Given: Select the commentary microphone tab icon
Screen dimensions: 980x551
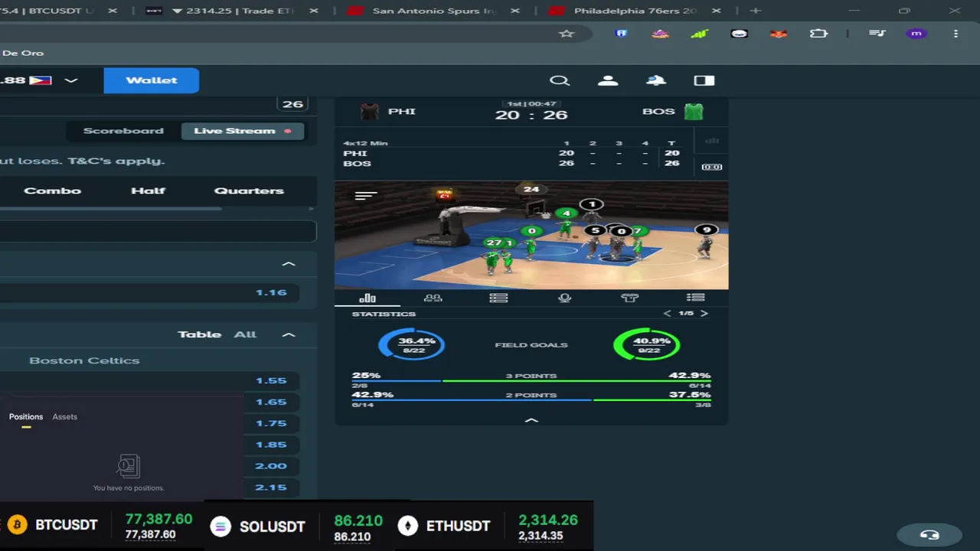Looking at the screenshot, I should 565,298.
